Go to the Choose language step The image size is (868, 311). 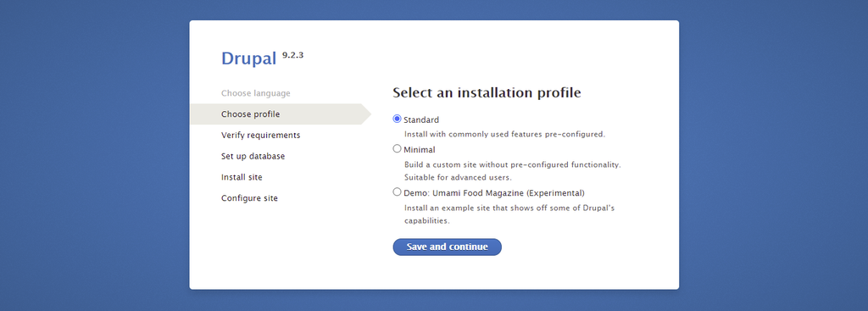tap(256, 93)
